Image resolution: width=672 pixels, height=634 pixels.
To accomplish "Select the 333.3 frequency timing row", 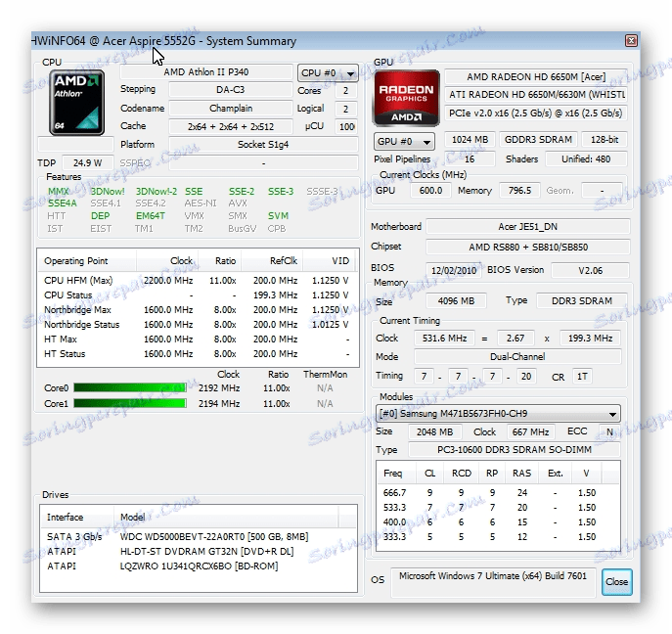I will [x=498, y=537].
